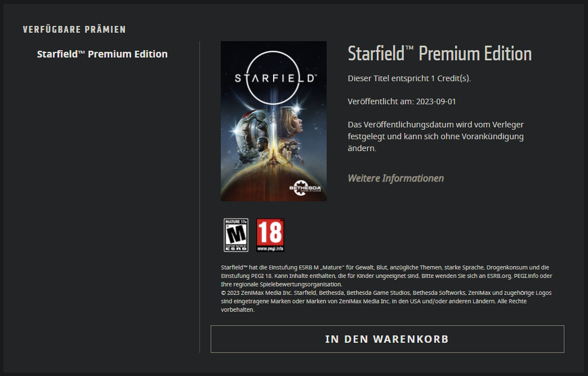588x376 pixels.
Task: Click the ZeniMax Media copyright notice
Action: click(386, 302)
